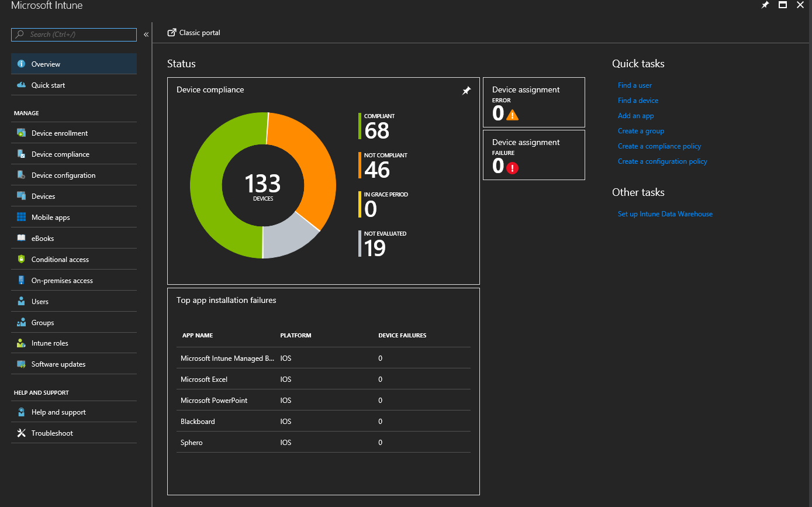Select the Microsoft PowerPoint row

[x=323, y=400]
